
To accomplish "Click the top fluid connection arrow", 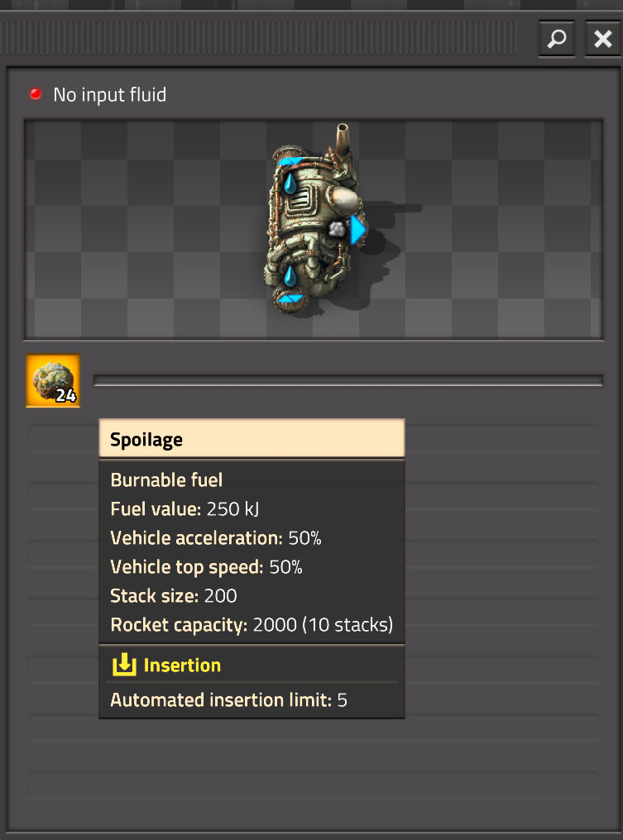I will pyautogui.click(x=290, y=160).
